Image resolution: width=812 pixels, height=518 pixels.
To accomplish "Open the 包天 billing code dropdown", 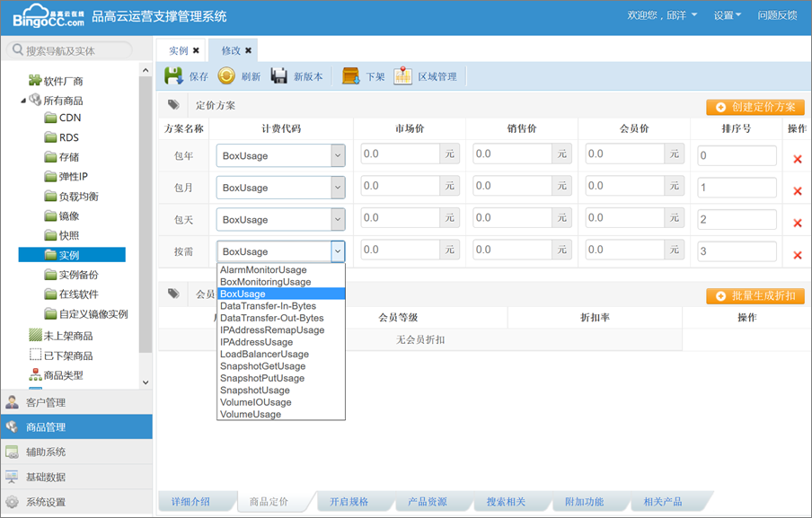I will [x=338, y=220].
